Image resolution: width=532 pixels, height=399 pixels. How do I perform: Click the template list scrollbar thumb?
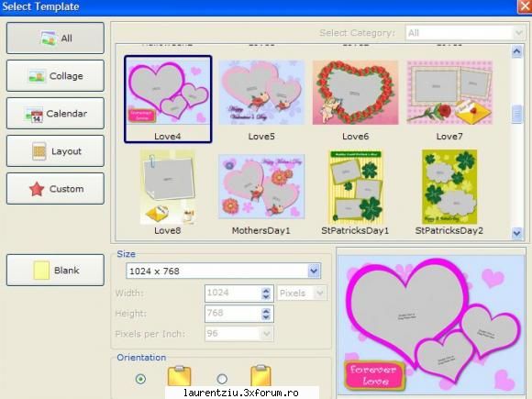[516, 114]
